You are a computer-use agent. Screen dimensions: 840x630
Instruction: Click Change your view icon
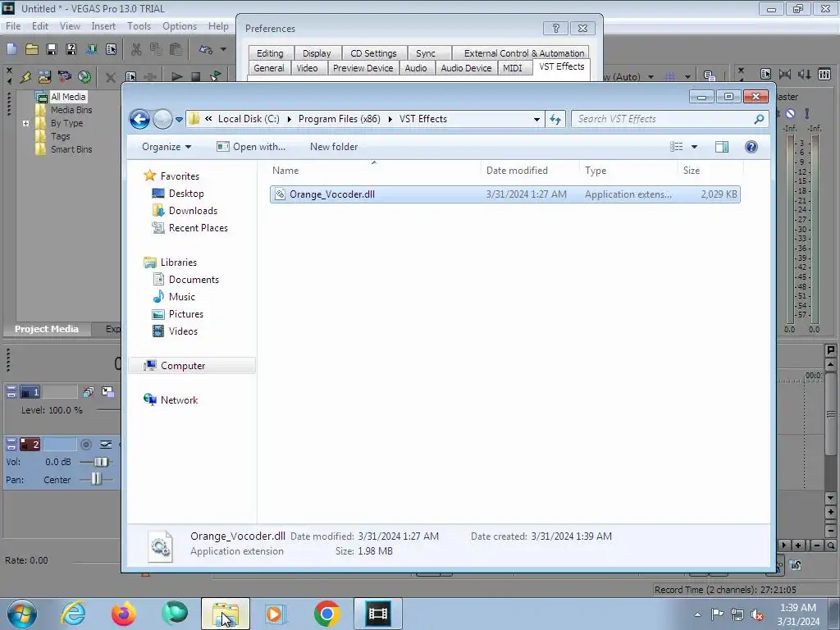click(677, 147)
